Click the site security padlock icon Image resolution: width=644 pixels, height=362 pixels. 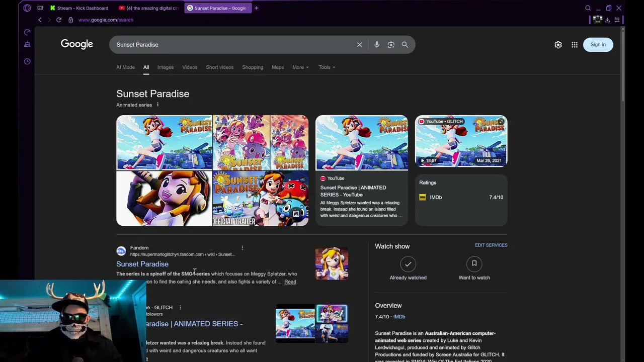point(70,20)
